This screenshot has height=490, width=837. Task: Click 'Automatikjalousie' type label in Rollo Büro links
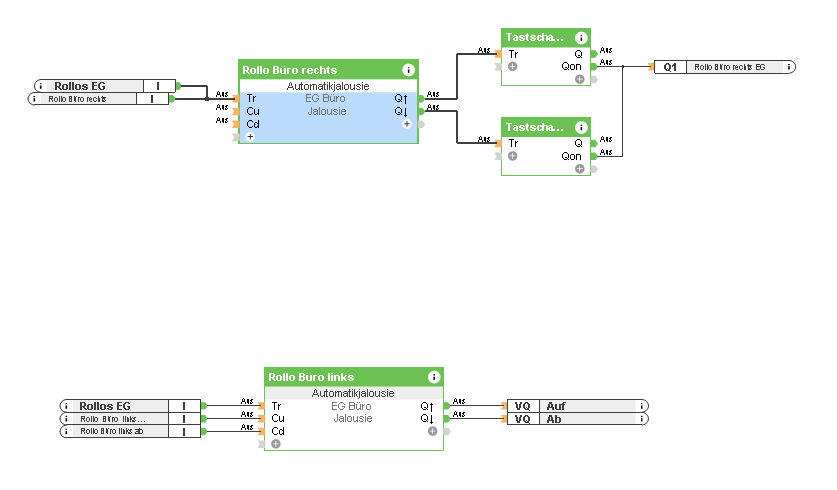(x=353, y=393)
